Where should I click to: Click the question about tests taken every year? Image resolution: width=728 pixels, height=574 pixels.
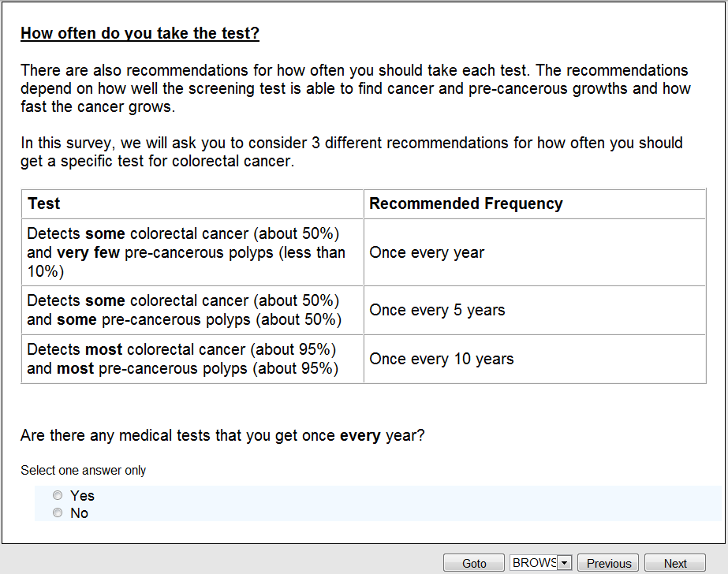(x=222, y=435)
